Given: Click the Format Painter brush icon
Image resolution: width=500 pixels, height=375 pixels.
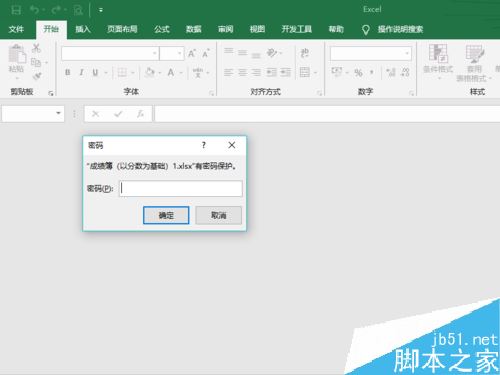Looking at the screenshot, I should click(37, 76).
